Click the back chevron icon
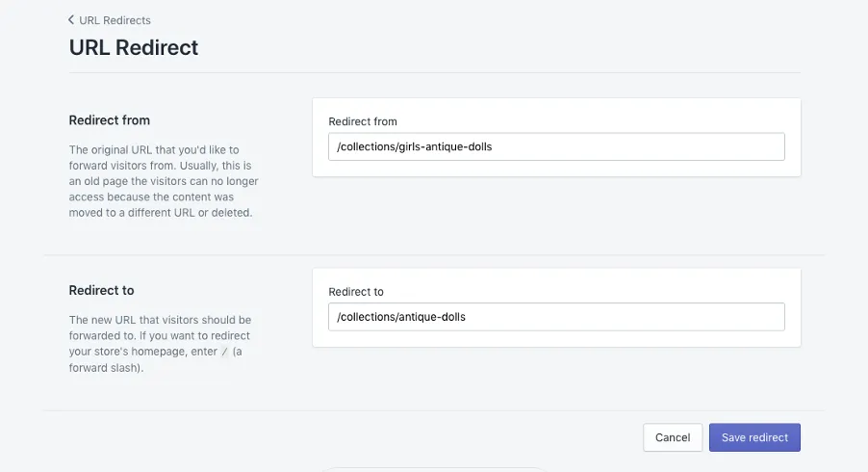 pos(71,20)
